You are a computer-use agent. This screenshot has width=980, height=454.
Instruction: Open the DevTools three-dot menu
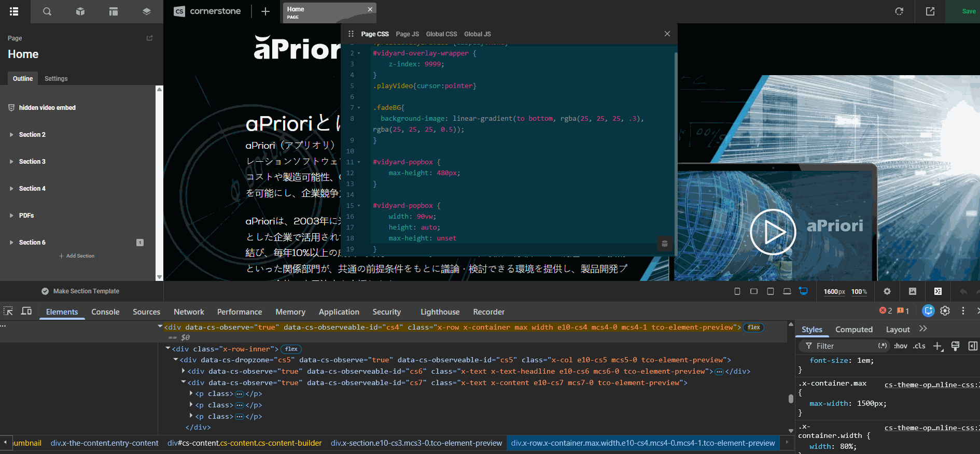pyautogui.click(x=963, y=310)
